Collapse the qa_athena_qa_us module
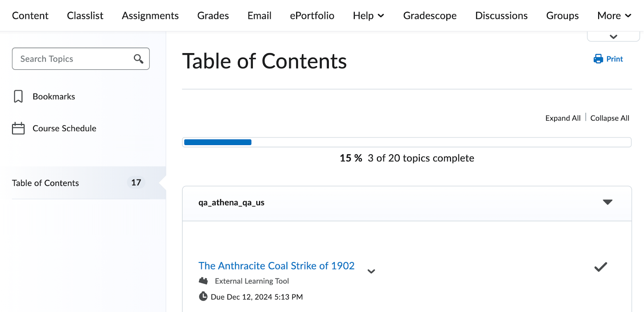 (607, 202)
